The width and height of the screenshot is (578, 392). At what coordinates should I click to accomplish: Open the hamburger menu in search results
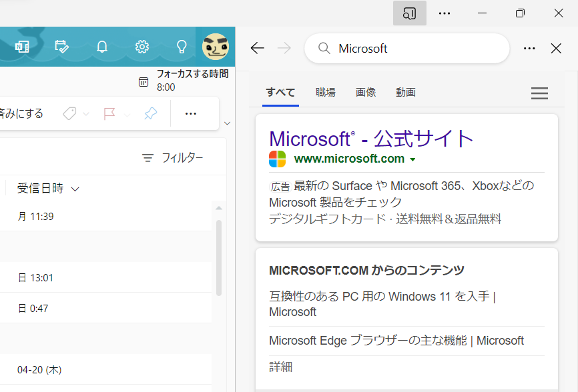539,93
